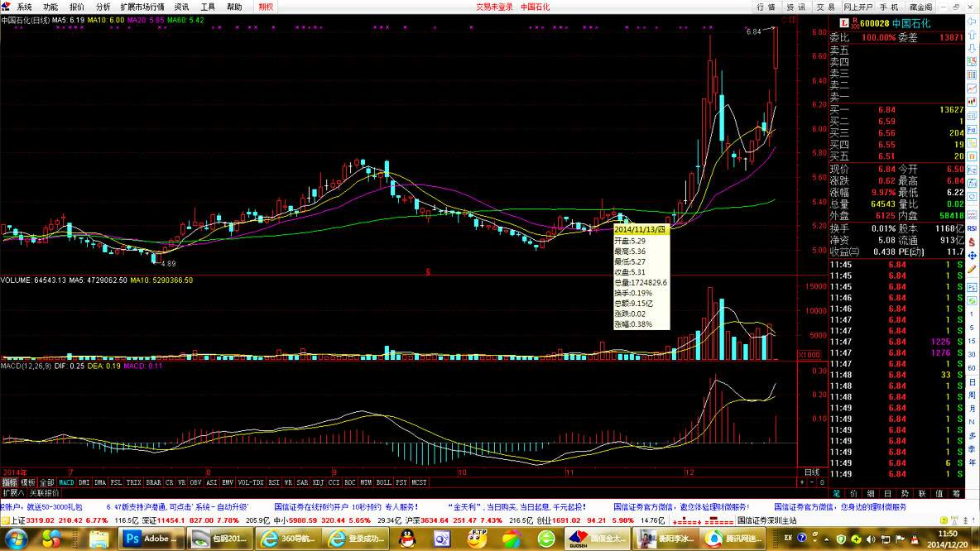
Task: Switch to the 筹 tab under the tick list
Action: (956, 494)
